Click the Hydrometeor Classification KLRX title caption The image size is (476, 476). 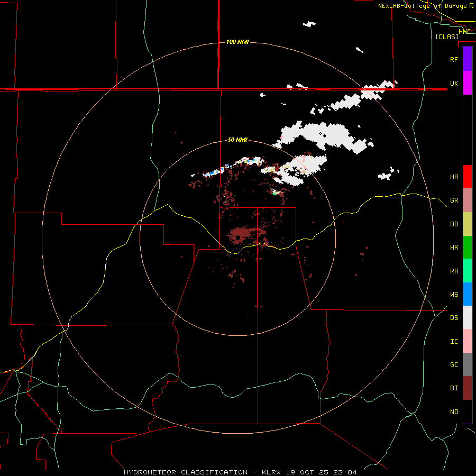240,472
